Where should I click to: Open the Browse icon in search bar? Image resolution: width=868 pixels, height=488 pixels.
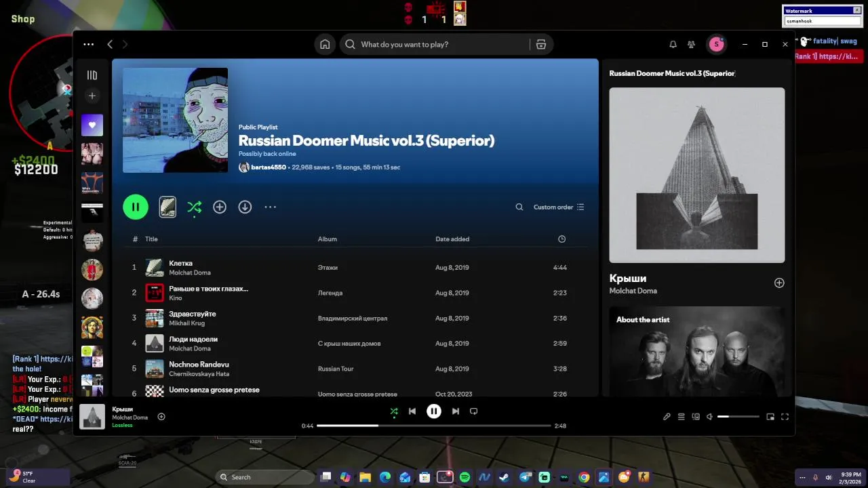click(x=541, y=44)
